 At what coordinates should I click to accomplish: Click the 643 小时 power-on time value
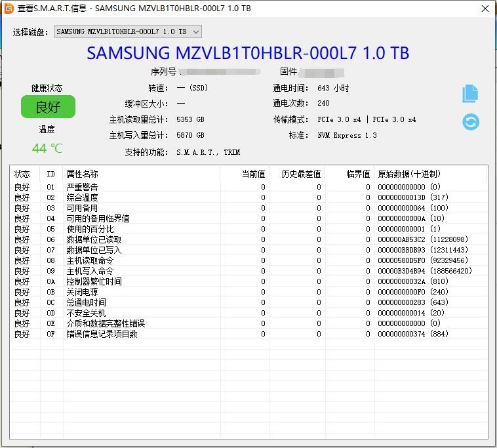point(333,88)
